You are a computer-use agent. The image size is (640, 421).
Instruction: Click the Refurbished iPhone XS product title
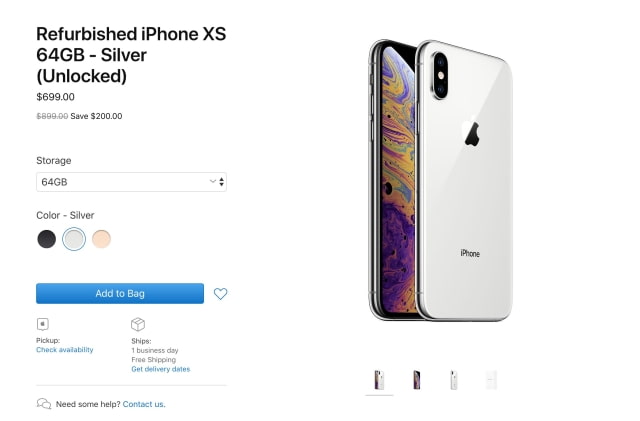pyautogui.click(x=131, y=55)
